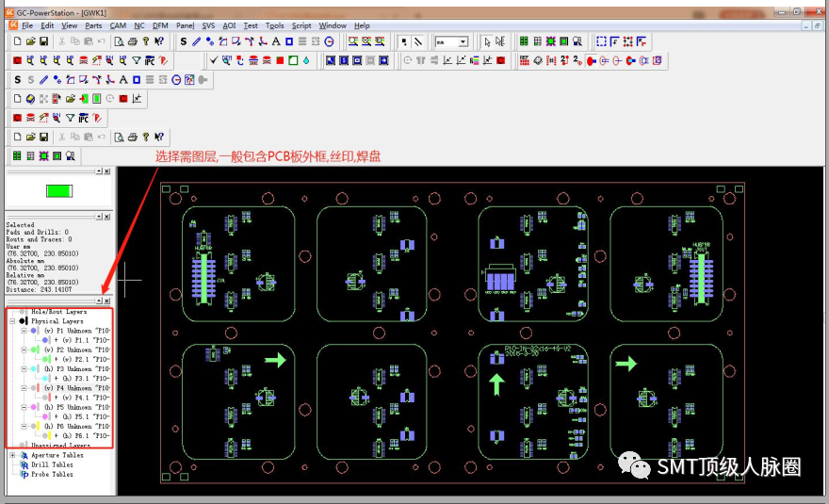Collapse the P2 Unknown layer node
Viewport: 829px width, 504px height.
click(24, 350)
